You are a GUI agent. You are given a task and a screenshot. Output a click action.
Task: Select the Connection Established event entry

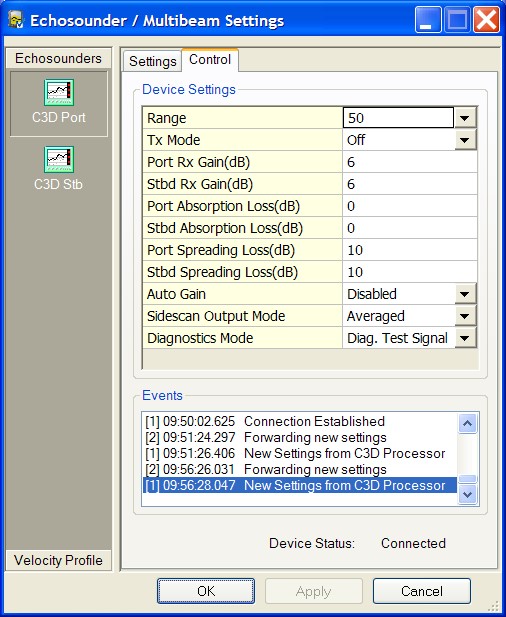pyautogui.click(x=265, y=421)
